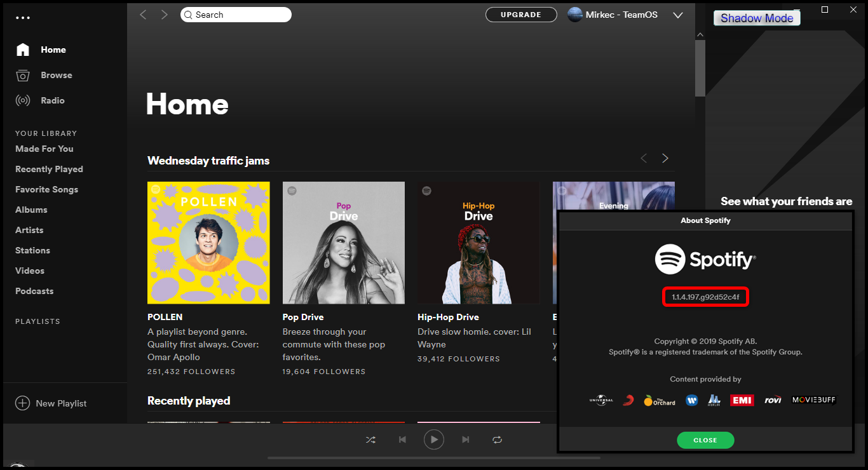
Task: Open Podcasts in library
Action: tap(34, 291)
